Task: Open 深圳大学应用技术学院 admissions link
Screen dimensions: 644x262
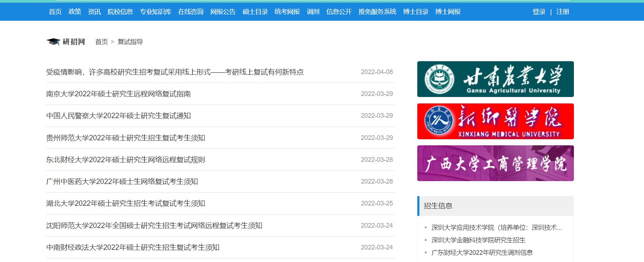Action: click(x=497, y=228)
